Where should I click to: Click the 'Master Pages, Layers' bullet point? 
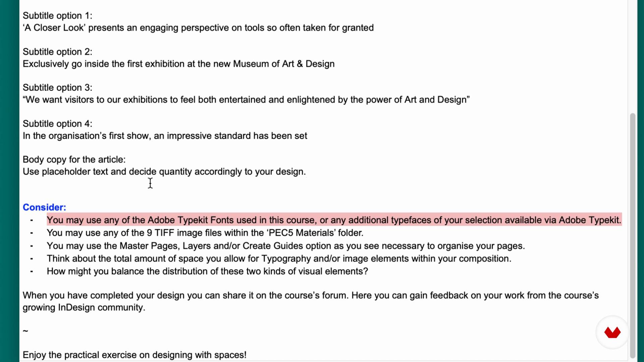point(286,246)
